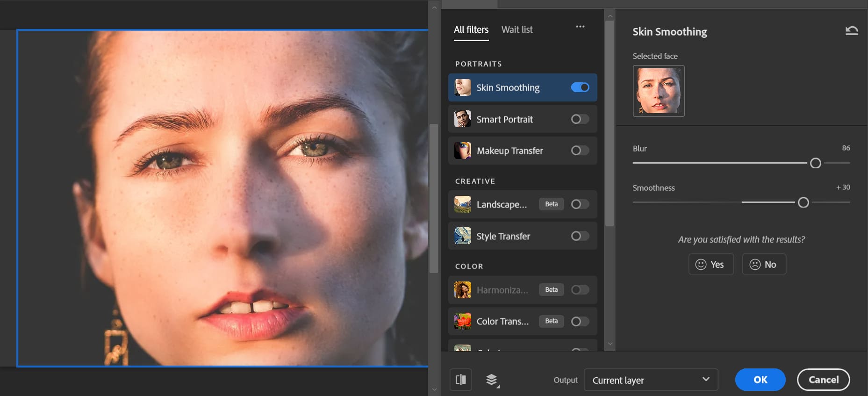Click the preview canvas scrollbar up arrow

434,7
